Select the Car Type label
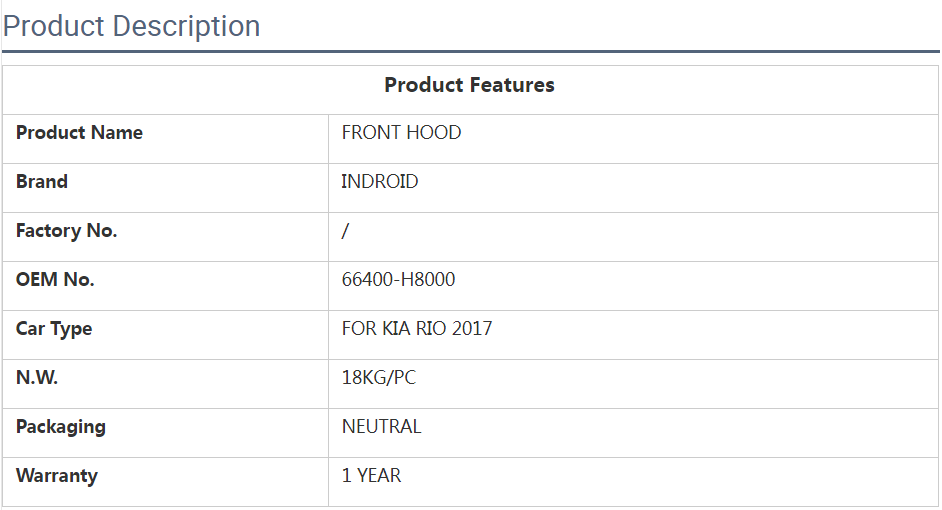This screenshot has width=942, height=510. tap(54, 329)
